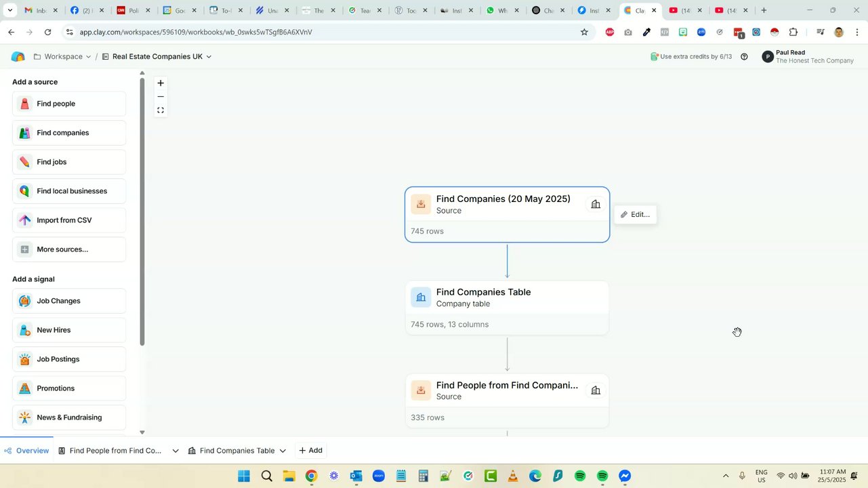Open Chrome tab search dropdown arrow
This screenshot has width=868, height=488.
(x=9, y=10)
